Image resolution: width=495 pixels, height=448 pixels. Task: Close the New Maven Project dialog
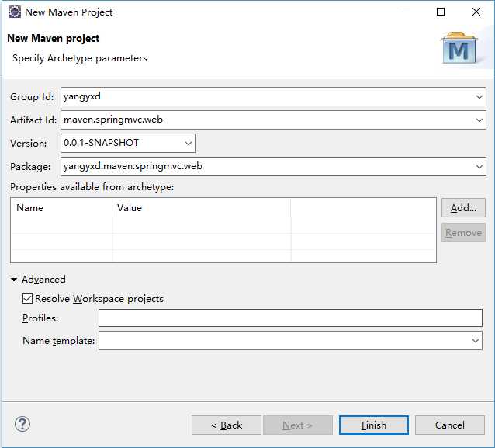point(476,12)
